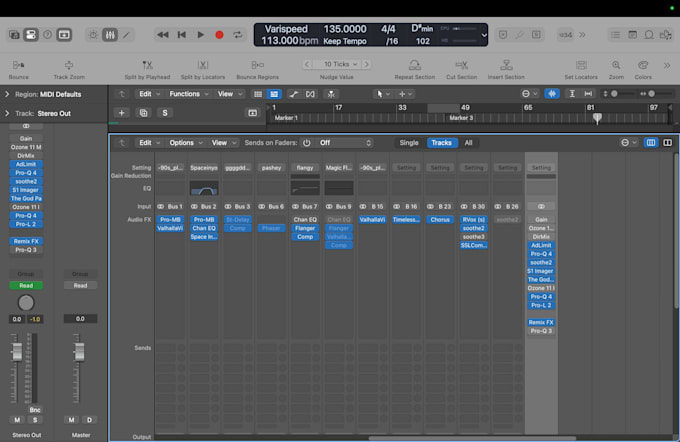Open the tracks area Functions menu

click(189, 94)
